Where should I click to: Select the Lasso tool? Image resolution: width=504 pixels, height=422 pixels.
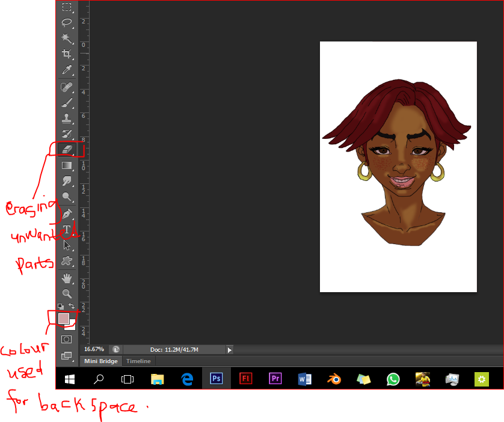coord(67,22)
